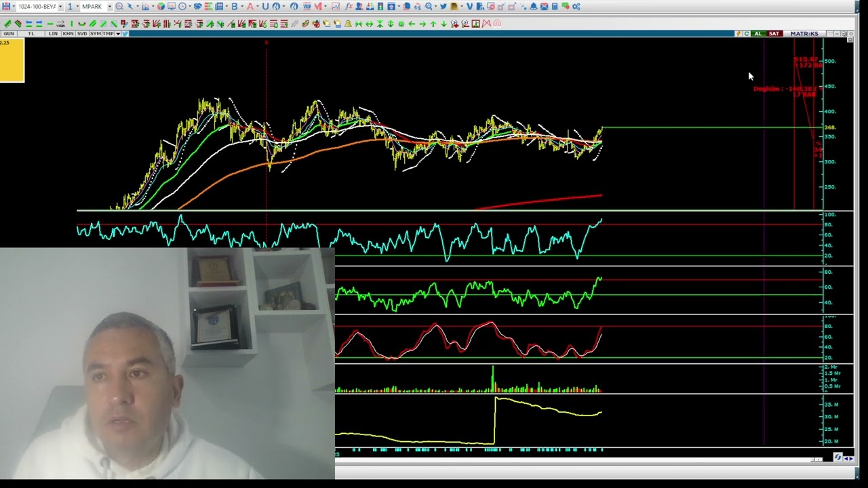Toggle the lightning bolt icon beside C
868x488 pixels.
point(738,33)
